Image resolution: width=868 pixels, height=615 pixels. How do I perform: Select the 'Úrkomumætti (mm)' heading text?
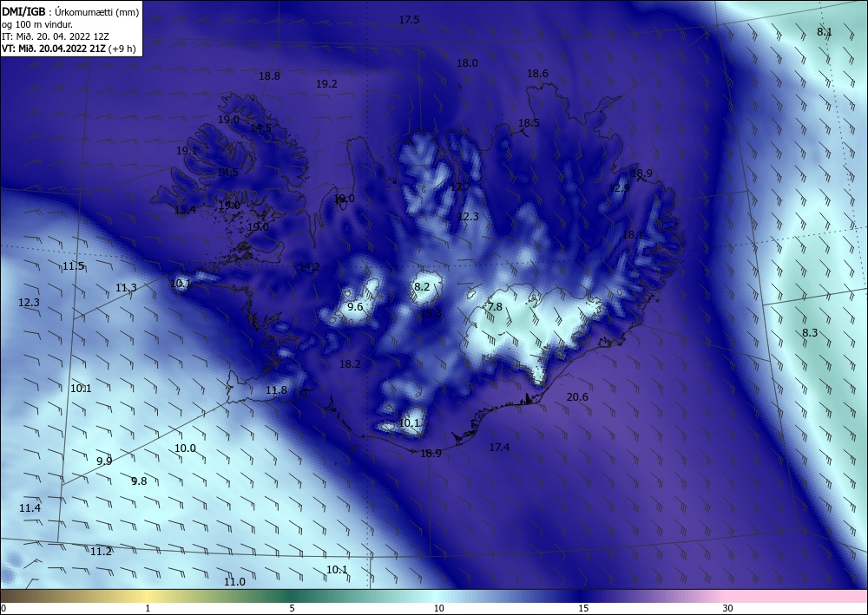(x=97, y=12)
